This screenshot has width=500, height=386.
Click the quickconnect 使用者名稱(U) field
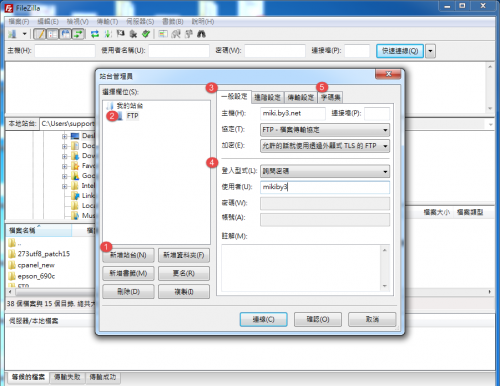click(179, 51)
